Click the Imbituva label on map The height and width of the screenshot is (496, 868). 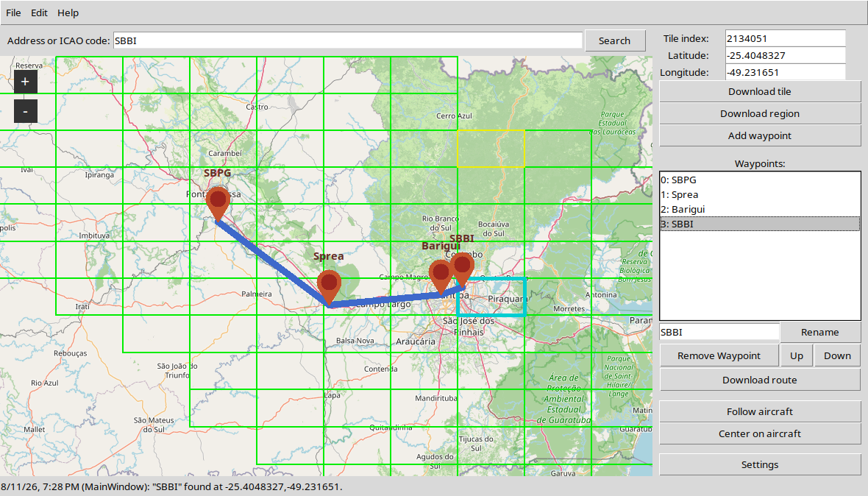(x=94, y=235)
